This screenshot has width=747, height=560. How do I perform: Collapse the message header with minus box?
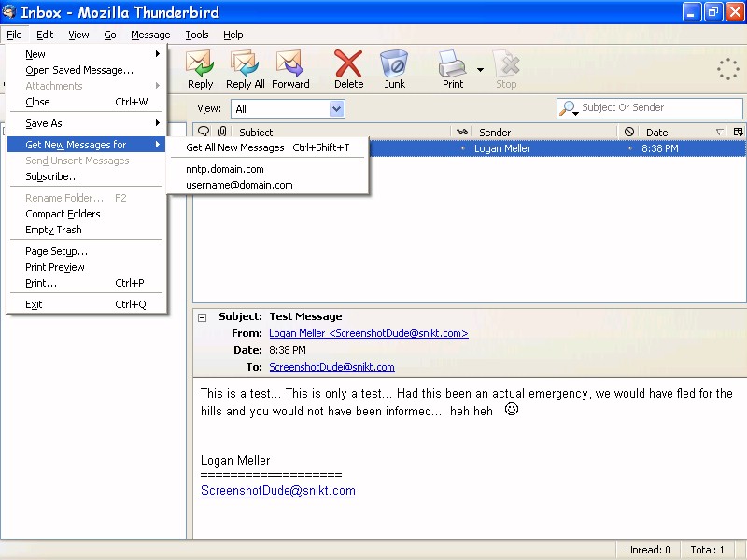[x=203, y=317]
